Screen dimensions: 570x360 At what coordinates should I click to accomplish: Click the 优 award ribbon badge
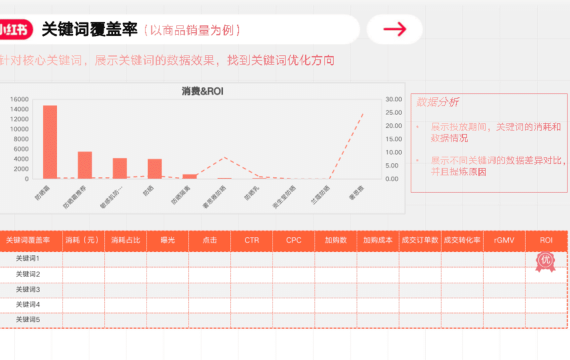(545, 262)
